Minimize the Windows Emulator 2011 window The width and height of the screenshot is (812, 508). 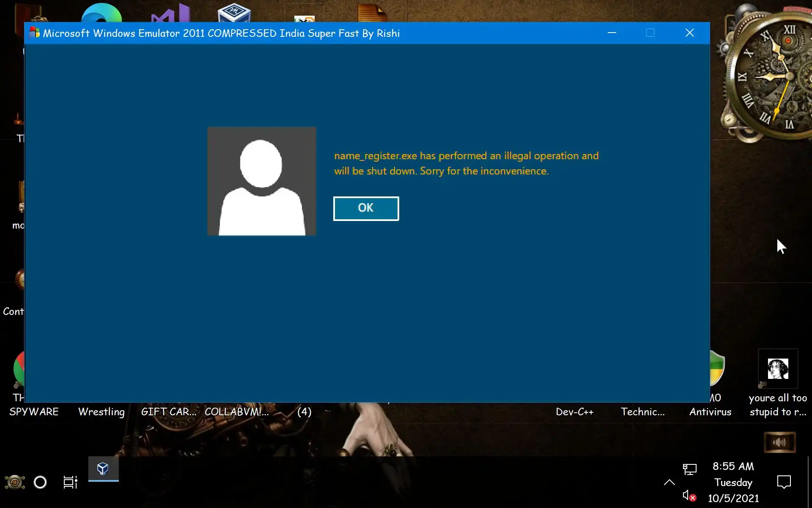point(612,33)
